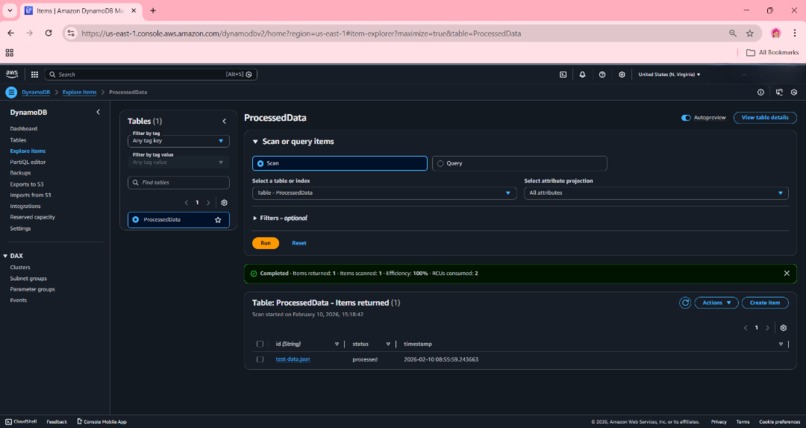Open browser zoom magnifier icon in address bar
806x428 pixels.
click(732, 33)
